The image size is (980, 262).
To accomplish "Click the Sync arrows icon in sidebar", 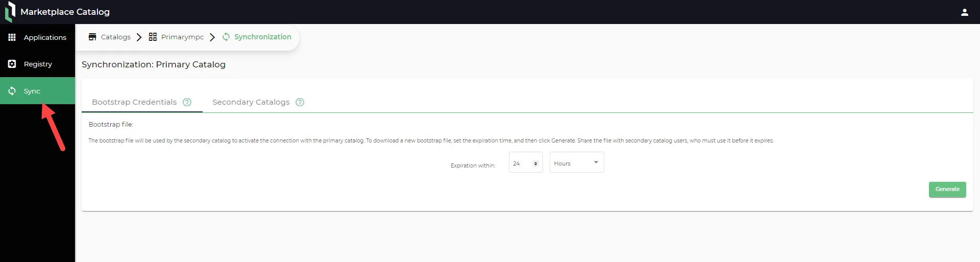I will click(12, 91).
